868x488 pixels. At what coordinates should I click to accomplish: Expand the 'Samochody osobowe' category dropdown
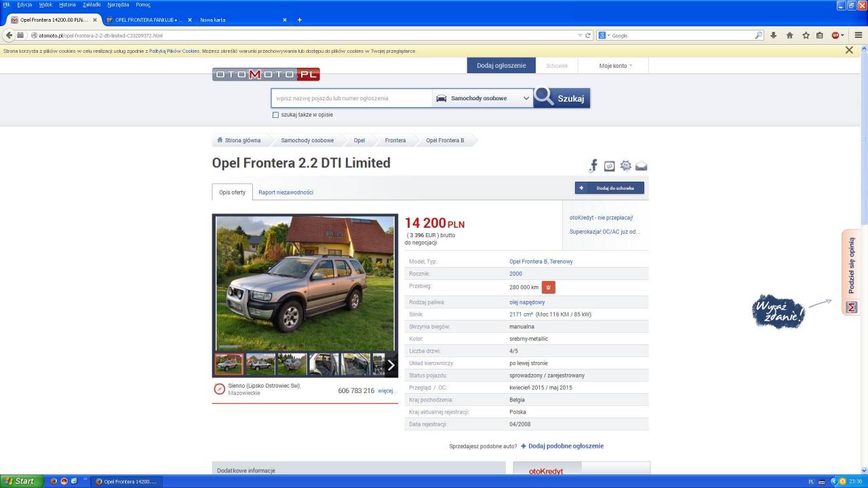(x=482, y=98)
